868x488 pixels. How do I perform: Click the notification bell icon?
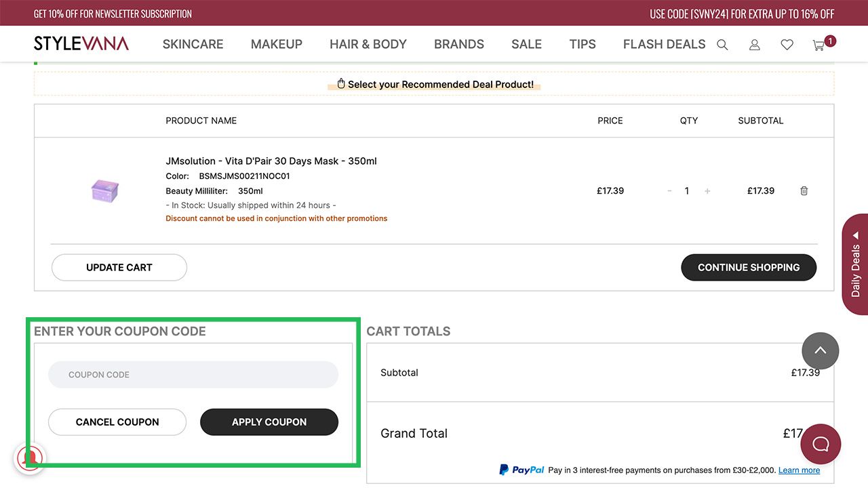[x=29, y=457]
